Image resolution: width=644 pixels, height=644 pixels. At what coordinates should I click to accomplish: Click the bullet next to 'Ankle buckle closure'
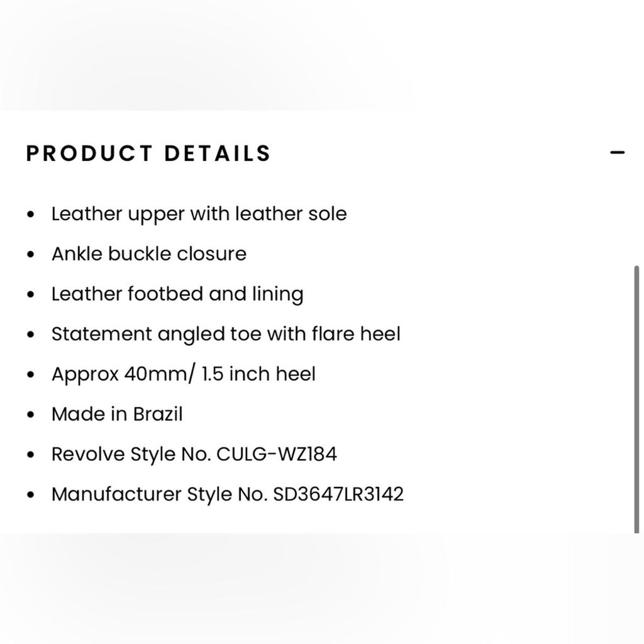31,255
